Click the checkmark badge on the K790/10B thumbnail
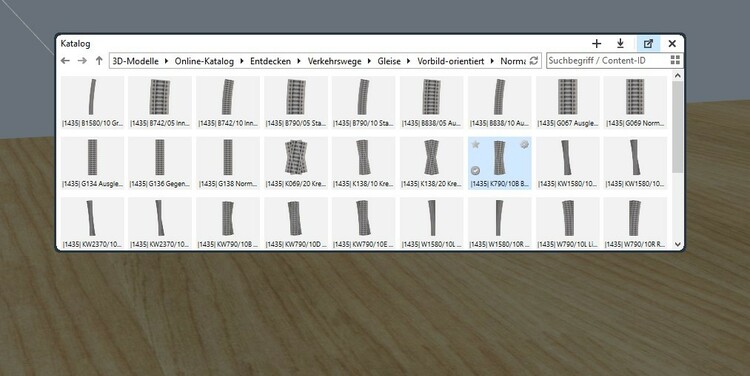 click(475, 170)
